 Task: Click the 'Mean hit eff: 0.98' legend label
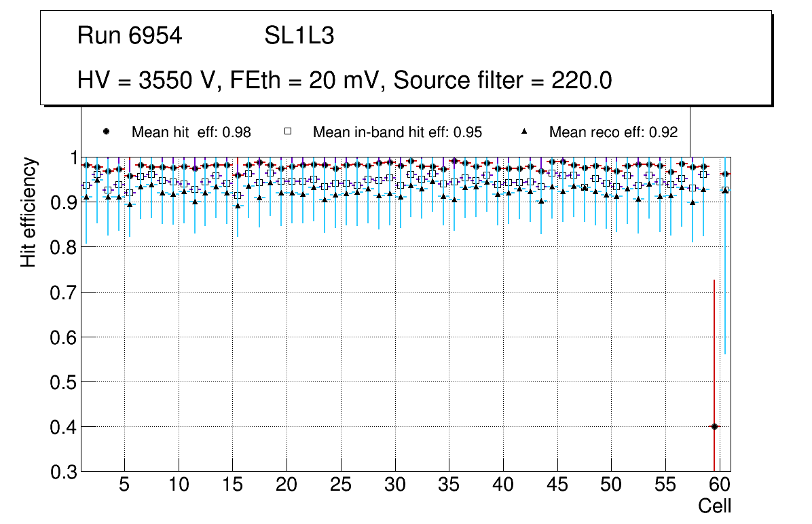click(191, 132)
